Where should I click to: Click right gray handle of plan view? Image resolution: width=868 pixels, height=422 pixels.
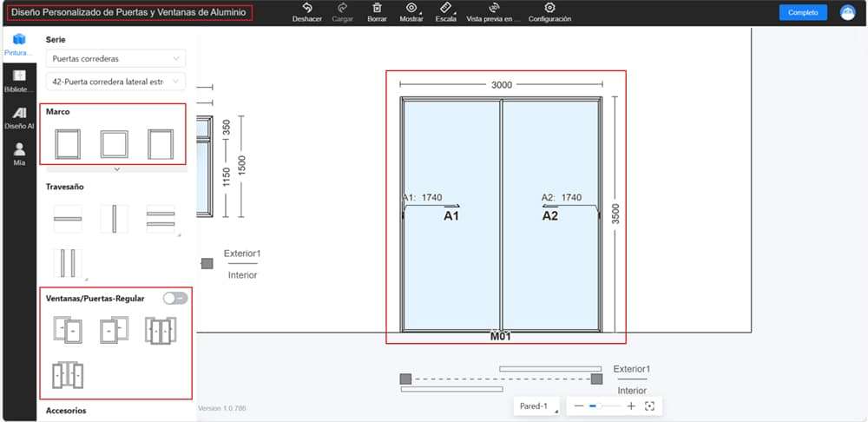click(596, 379)
